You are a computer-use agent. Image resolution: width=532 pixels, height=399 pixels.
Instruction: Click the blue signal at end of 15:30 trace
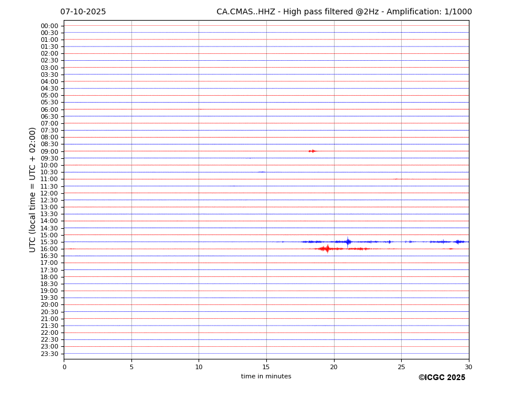(x=458, y=242)
